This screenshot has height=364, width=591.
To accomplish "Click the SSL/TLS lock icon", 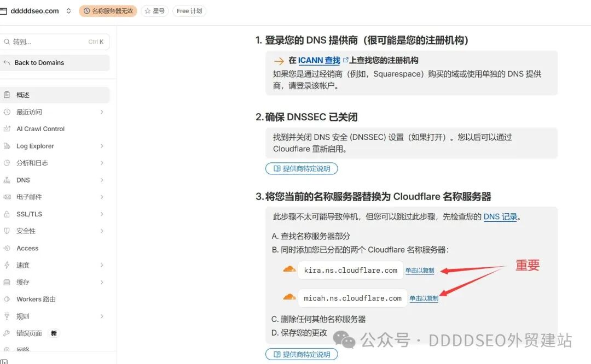I will (x=7, y=214).
